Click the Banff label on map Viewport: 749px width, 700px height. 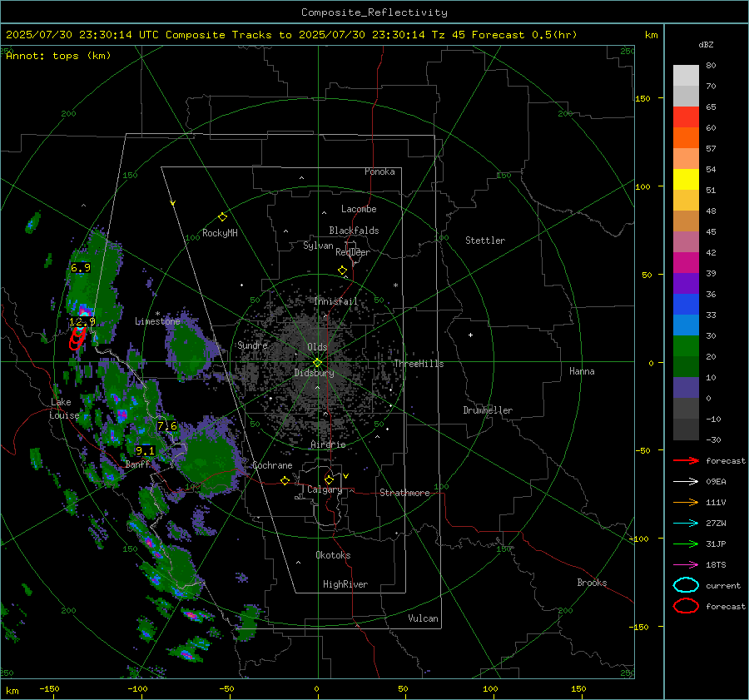point(137,464)
